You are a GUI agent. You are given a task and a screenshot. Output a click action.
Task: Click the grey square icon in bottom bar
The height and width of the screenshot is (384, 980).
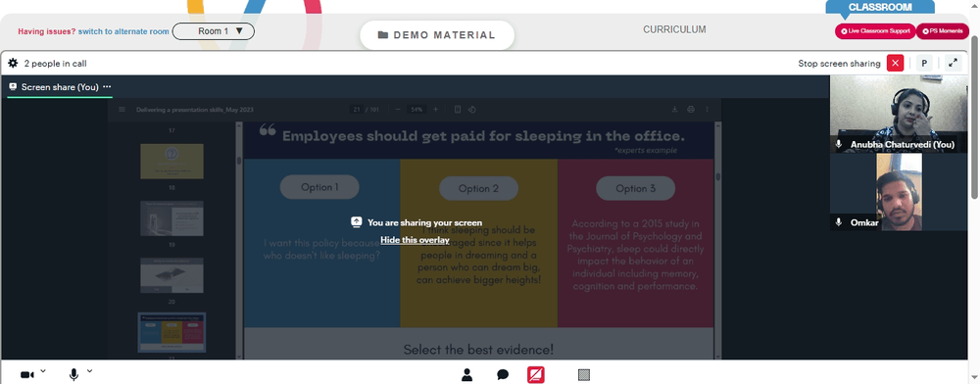pyautogui.click(x=584, y=374)
